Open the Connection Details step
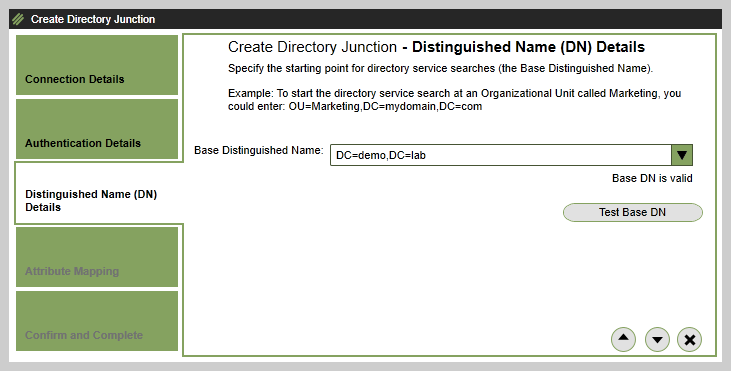The height and width of the screenshot is (371, 731). 97,65
